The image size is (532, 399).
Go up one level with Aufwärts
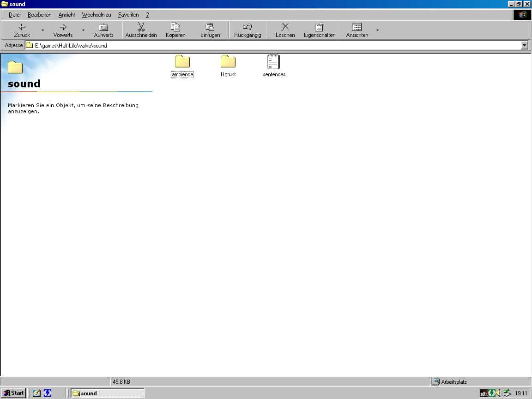coord(103,30)
